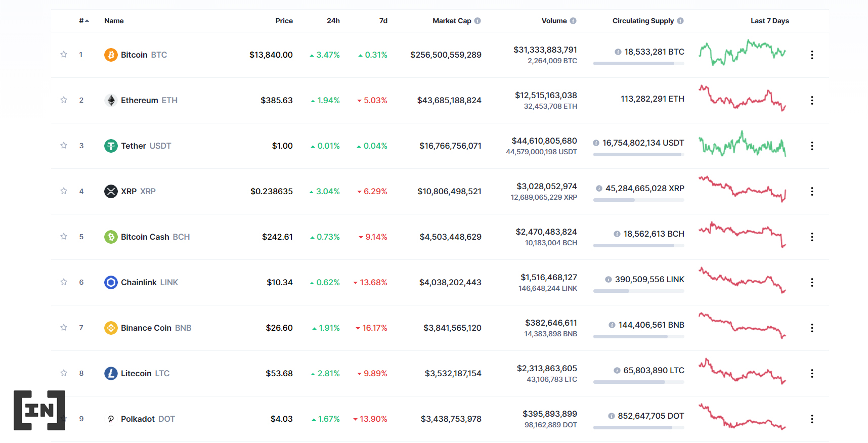Viewport: 868px width, 443px height.
Task: Click info icon beside 18,533,281 BTC supply
Action: (x=618, y=52)
